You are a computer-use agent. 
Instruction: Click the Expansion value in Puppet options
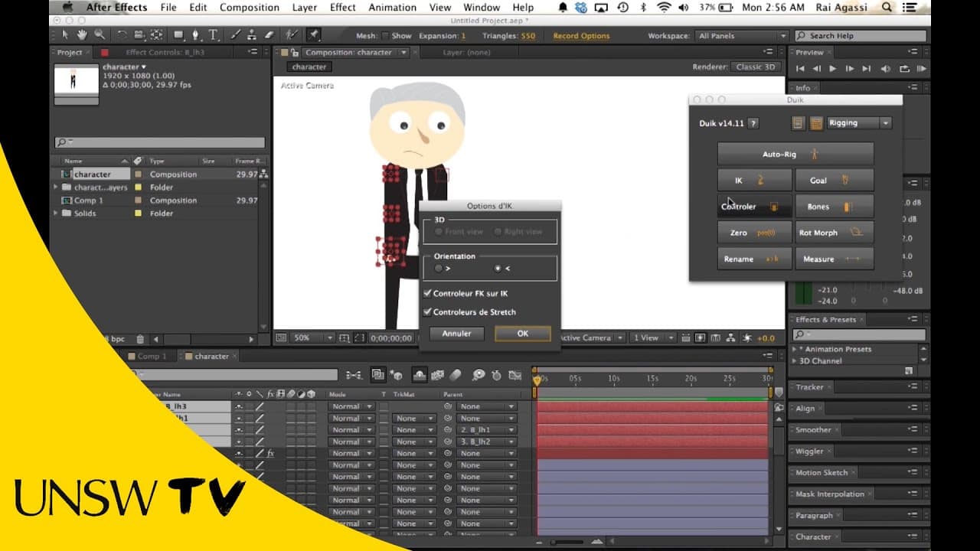463,36
